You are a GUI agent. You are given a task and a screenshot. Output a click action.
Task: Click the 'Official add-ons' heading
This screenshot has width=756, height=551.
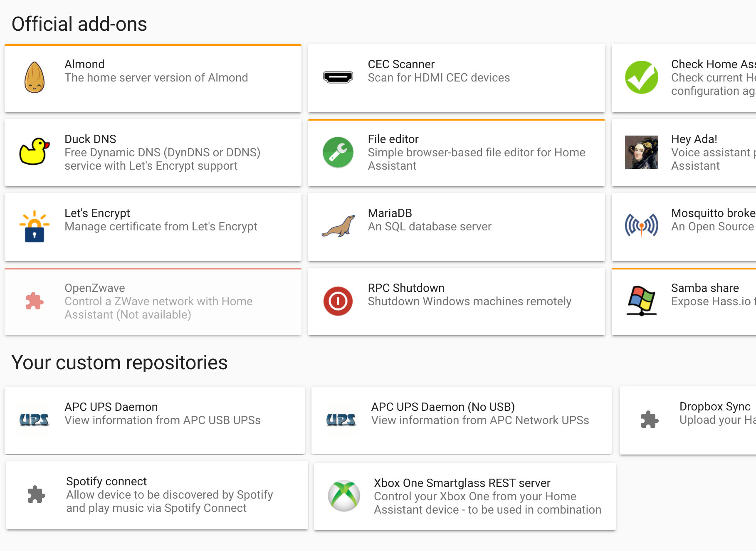tap(79, 24)
